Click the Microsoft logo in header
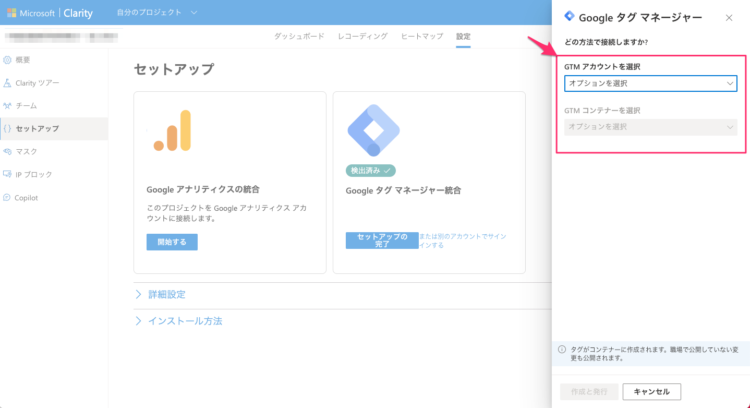 pos(12,13)
